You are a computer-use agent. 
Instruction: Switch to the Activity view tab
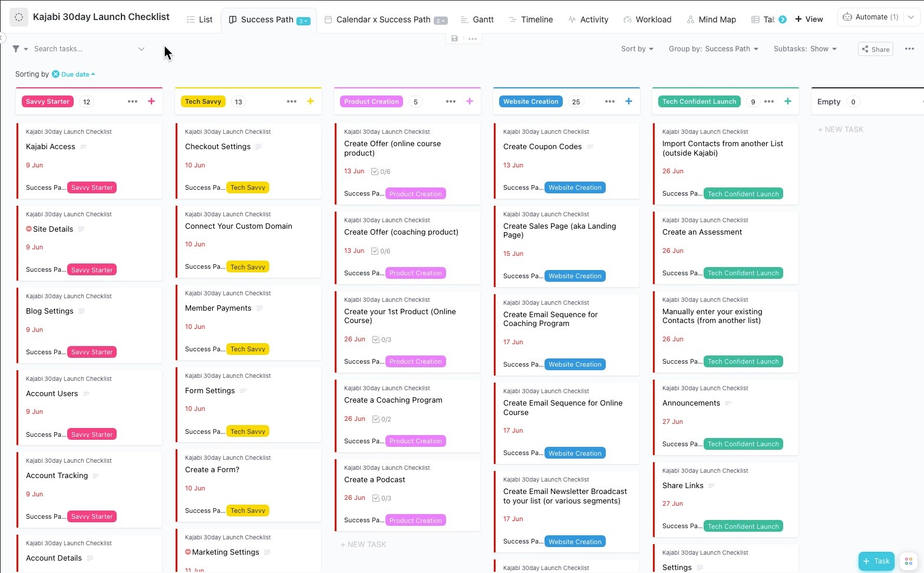point(588,19)
